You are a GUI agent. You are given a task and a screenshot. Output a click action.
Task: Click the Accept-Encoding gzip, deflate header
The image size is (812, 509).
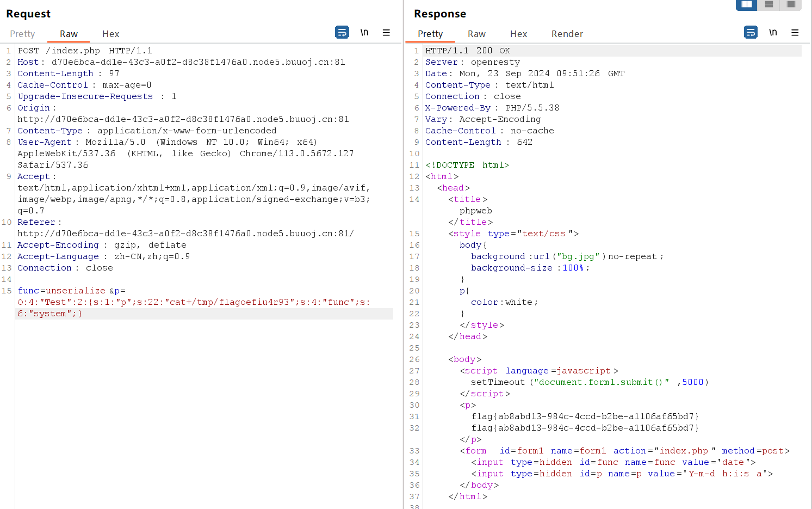[102, 245]
